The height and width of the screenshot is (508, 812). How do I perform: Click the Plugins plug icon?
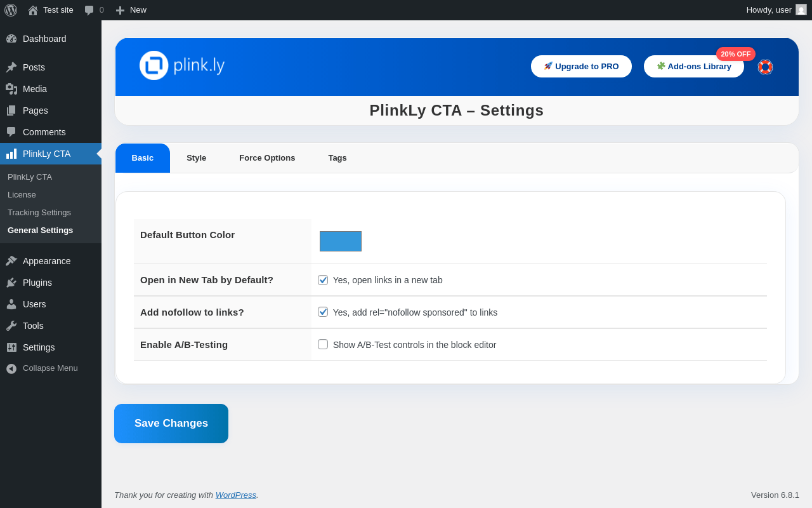coord(11,283)
